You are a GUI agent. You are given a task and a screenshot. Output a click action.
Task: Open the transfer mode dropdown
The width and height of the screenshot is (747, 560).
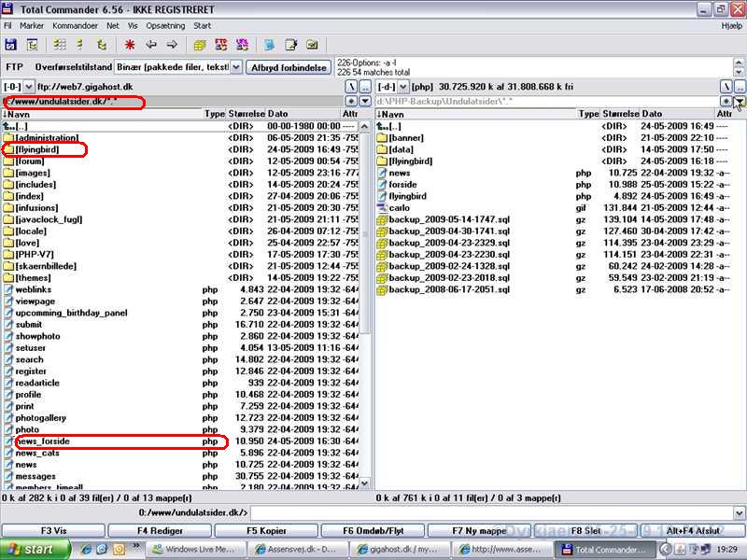236,67
